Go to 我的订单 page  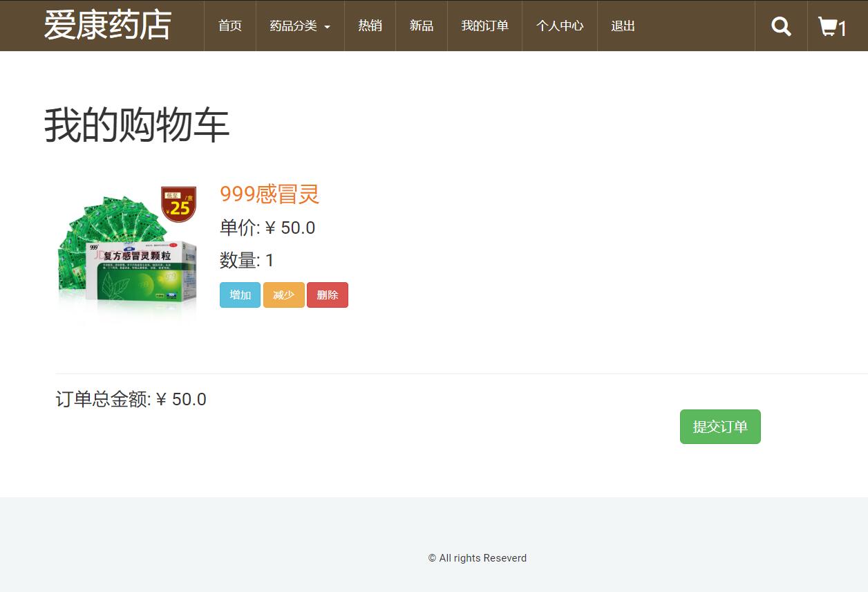coord(484,26)
